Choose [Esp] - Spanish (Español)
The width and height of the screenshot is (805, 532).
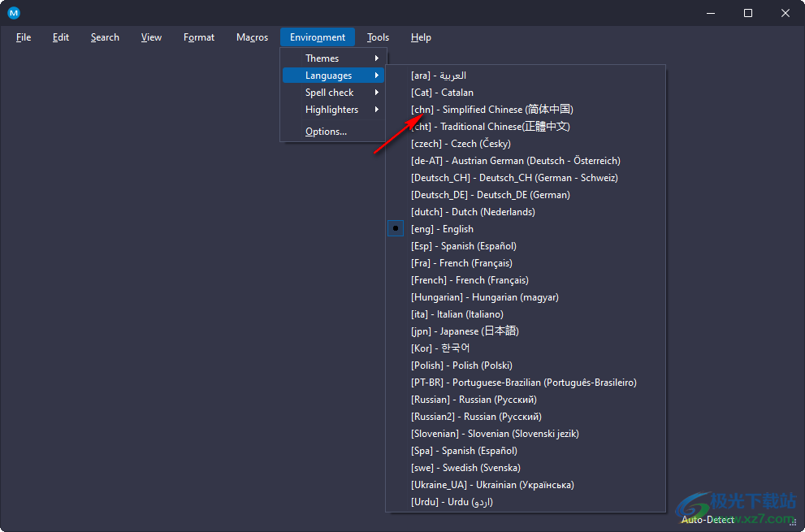point(526,246)
